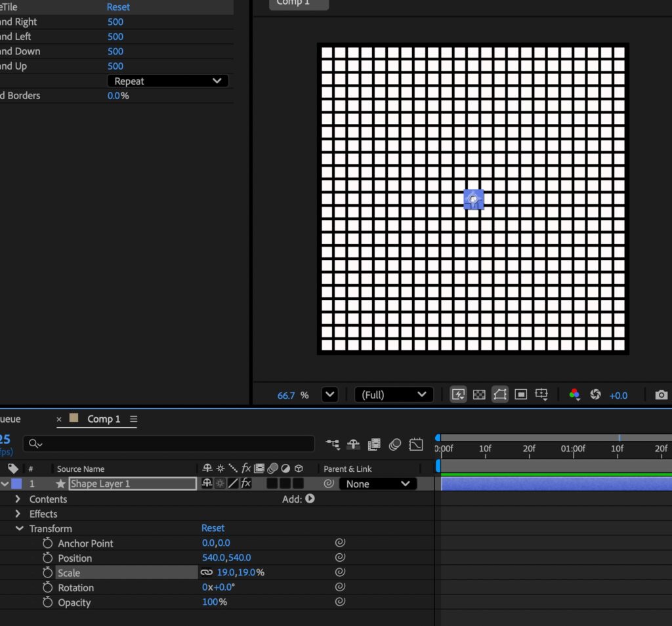Toggle mask and shape path visibility
The image size is (672, 626).
point(500,394)
